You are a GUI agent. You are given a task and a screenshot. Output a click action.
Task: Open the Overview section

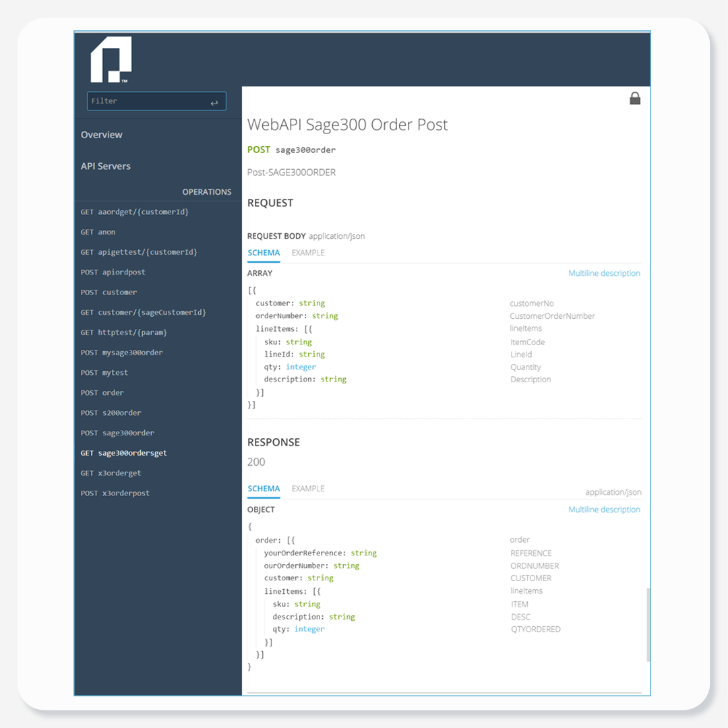tap(102, 135)
